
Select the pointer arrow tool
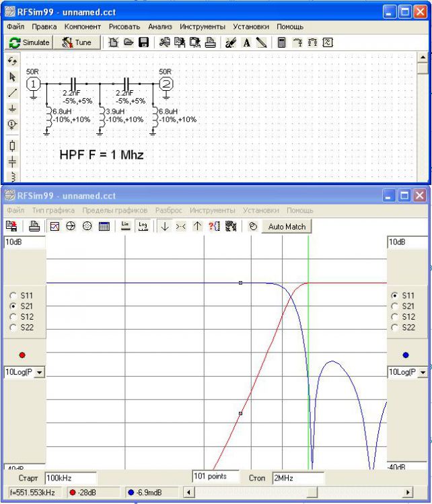tap(12, 77)
